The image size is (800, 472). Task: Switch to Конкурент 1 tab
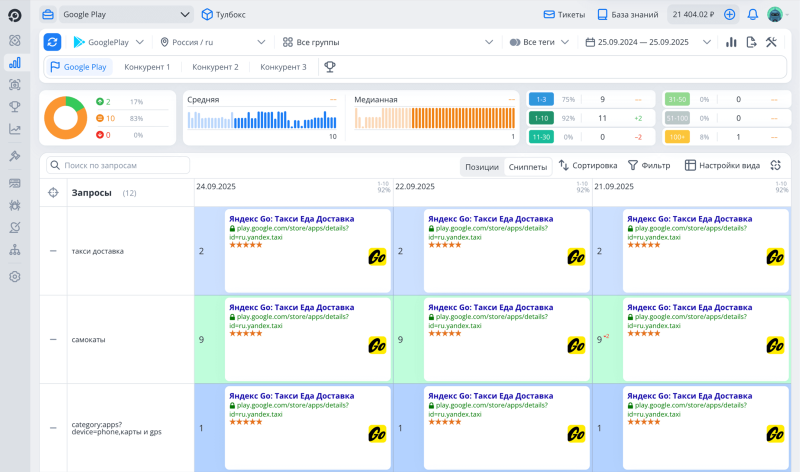point(147,67)
